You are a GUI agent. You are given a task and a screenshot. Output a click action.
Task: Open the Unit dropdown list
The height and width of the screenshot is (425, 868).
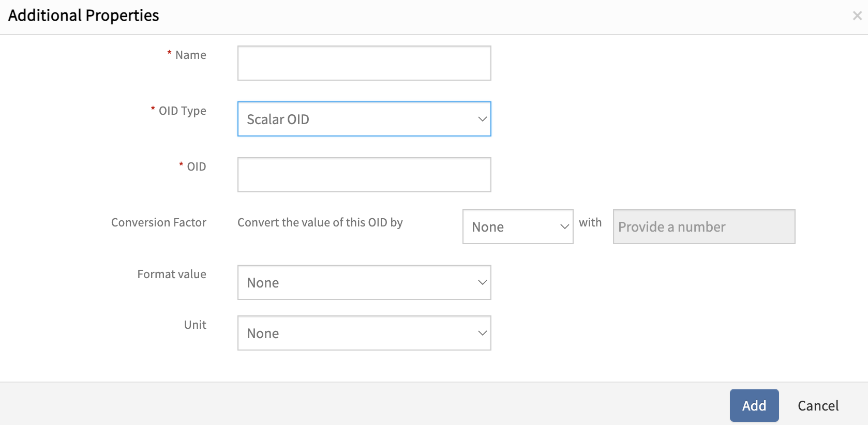364,333
